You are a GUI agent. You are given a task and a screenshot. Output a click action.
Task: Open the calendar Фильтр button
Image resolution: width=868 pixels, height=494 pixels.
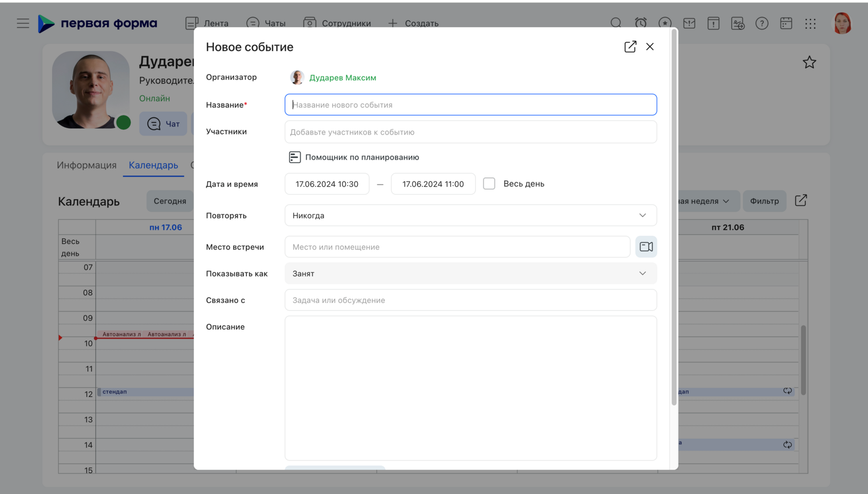[x=765, y=201]
